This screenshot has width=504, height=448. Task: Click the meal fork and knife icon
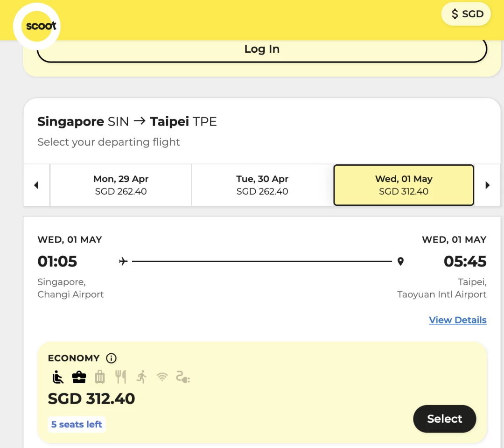120,377
